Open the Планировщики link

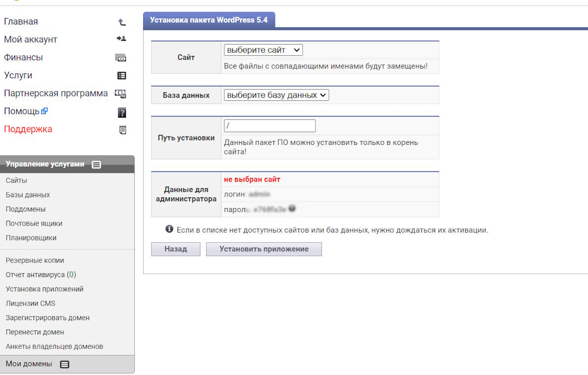(x=31, y=238)
